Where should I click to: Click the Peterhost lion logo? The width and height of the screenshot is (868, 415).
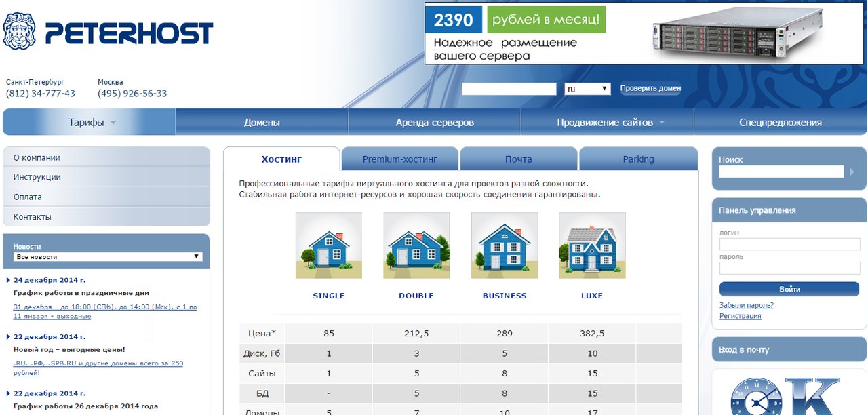[19, 31]
